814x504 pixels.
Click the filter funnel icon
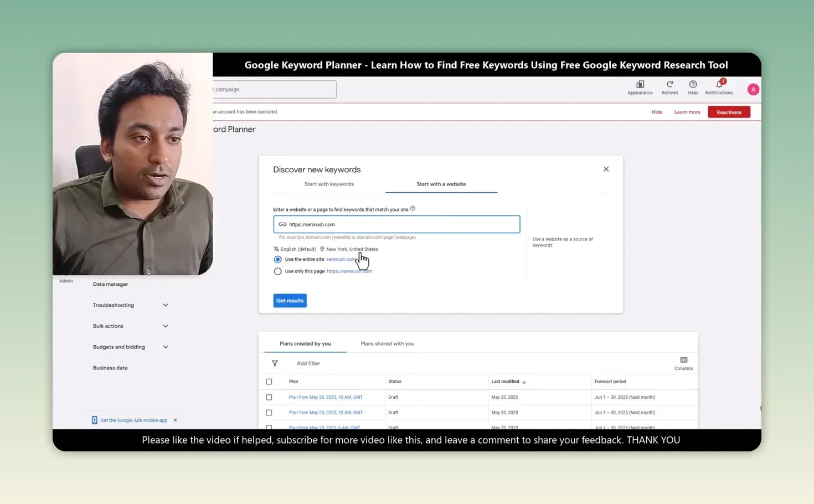[x=275, y=363]
